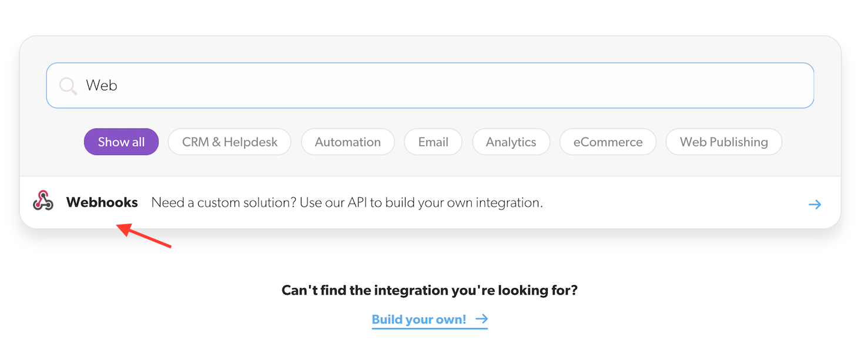Click the typed text "Web" in search
The image size is (868, 341).
[x=102, y=86]
